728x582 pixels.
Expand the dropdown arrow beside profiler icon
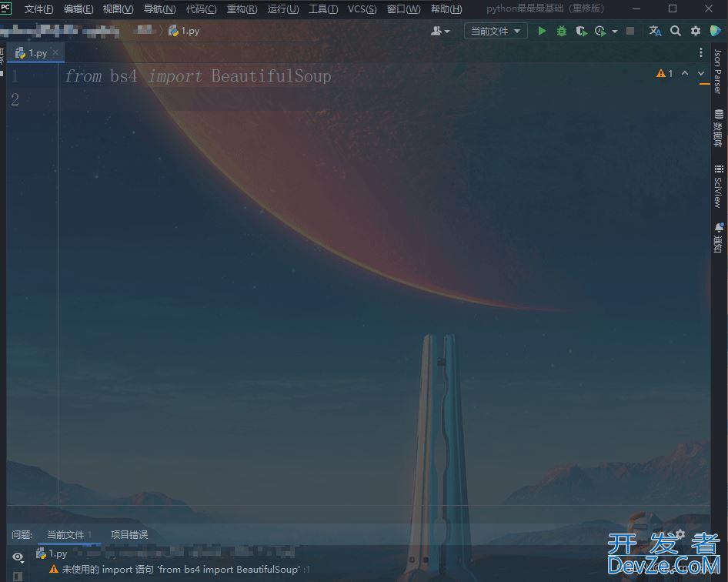point(615,32)
